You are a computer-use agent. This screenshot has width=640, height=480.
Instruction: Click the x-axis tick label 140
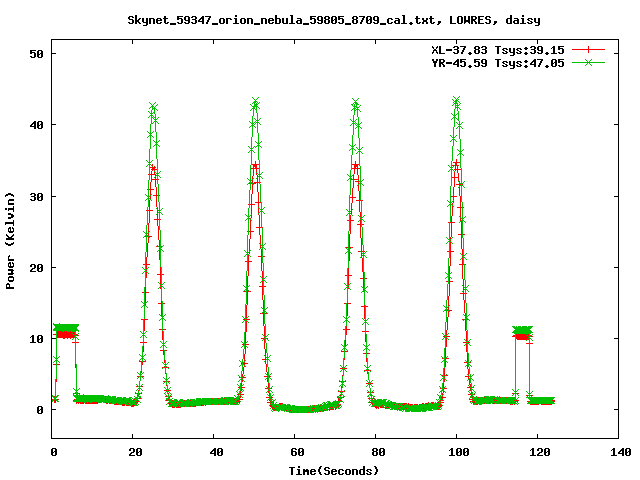pyautogui.click(x=621, y=452)
